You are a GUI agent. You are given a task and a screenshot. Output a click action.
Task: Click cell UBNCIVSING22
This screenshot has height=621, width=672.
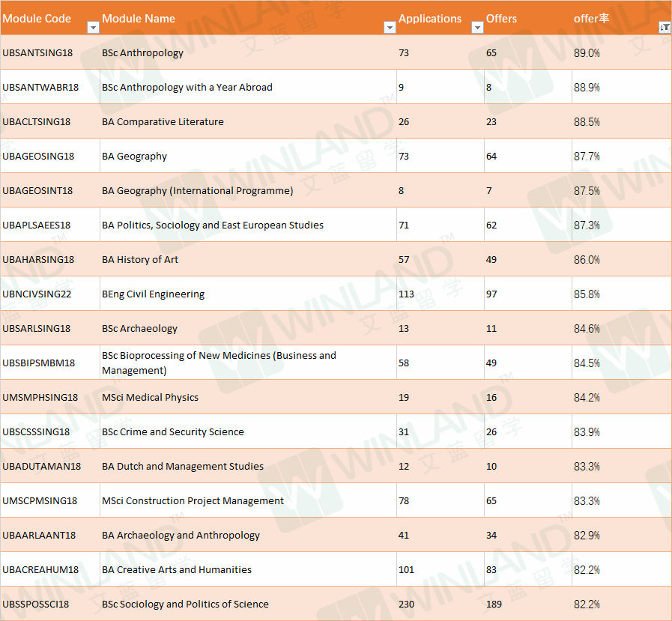point(50,294)
